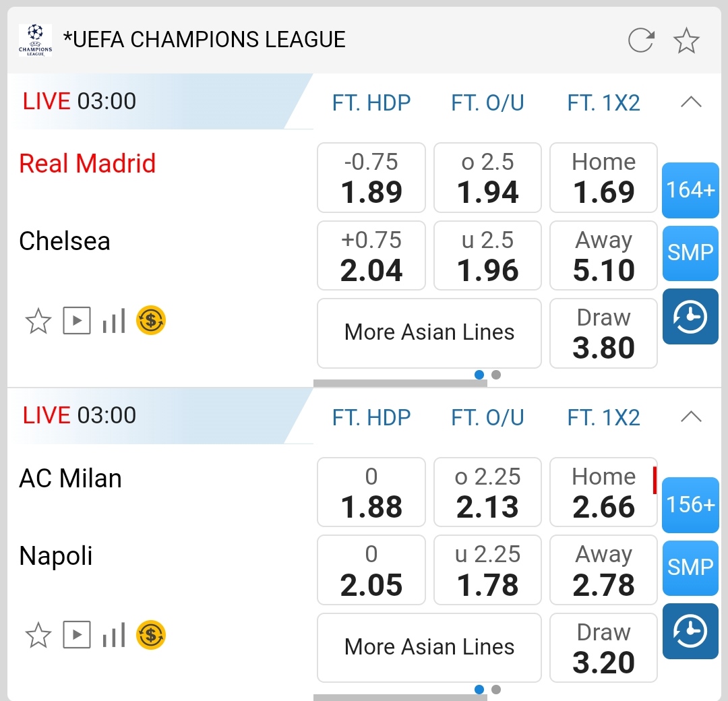Tap the cash-out coin icon for Napoli match
The image size is (728, 701).
pyautogui.click(x=151, y=635)
